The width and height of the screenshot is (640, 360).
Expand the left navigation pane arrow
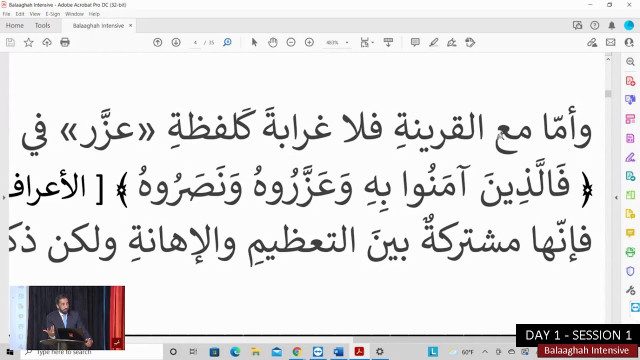(x=4, y=198)
